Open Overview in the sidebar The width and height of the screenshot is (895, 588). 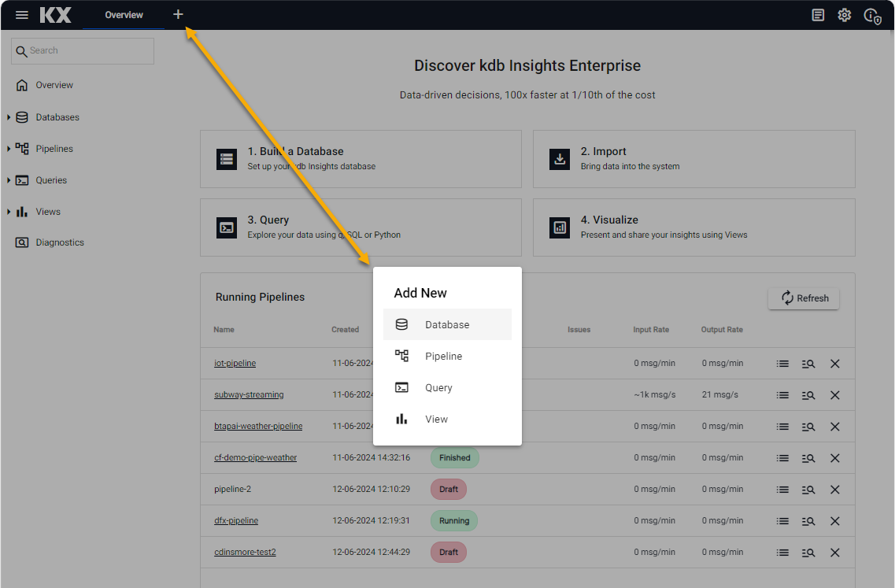click(54, 85)
